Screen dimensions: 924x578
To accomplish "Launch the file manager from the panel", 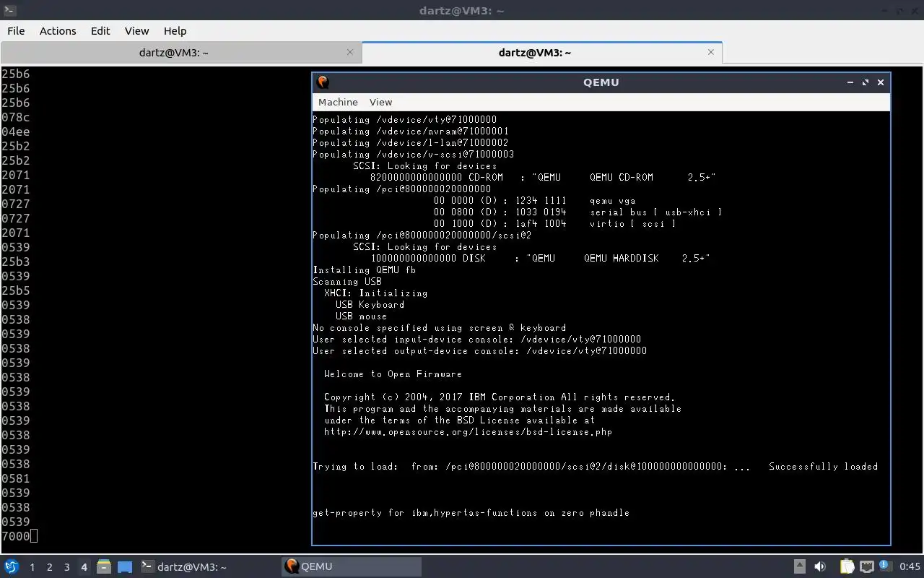I will (x=103, y=566).
